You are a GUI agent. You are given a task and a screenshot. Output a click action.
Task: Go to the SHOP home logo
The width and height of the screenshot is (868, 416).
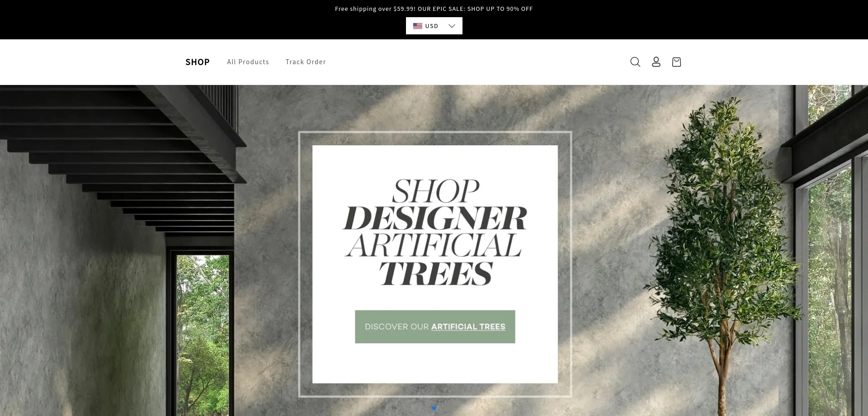198,62
